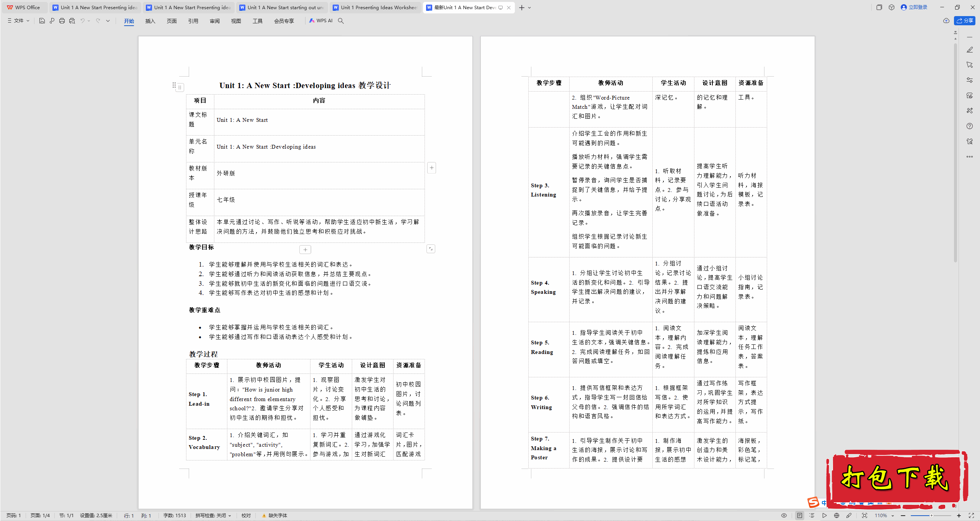Switch to the 引用 ribbon tab
The height and width of the screenshot is (521, 980).
coord(193,21)
